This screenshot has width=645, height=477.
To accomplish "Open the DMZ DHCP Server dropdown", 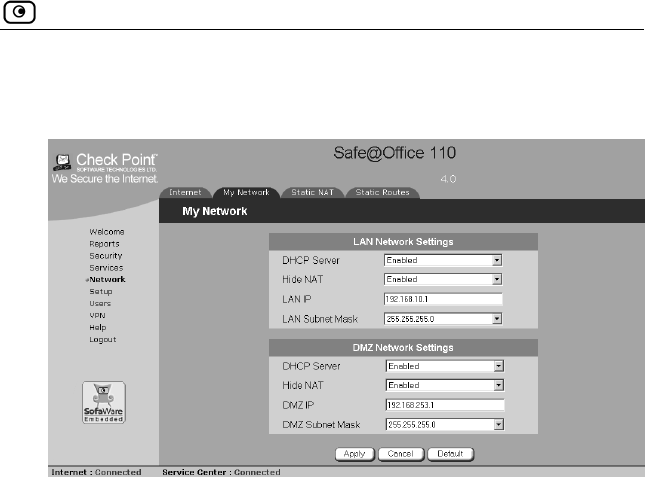I will click(x=445, y=366).
